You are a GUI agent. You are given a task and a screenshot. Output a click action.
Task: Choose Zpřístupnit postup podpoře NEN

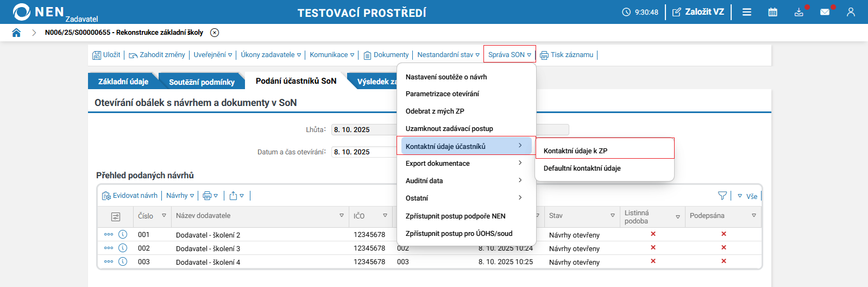tap(467, 216)
